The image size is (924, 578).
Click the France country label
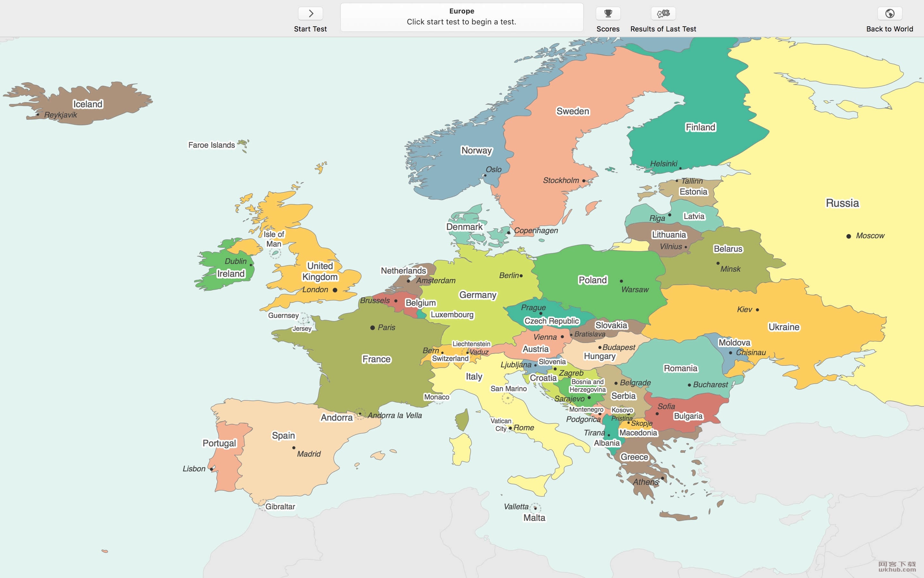pyautogui.click(x=376, y=359)
